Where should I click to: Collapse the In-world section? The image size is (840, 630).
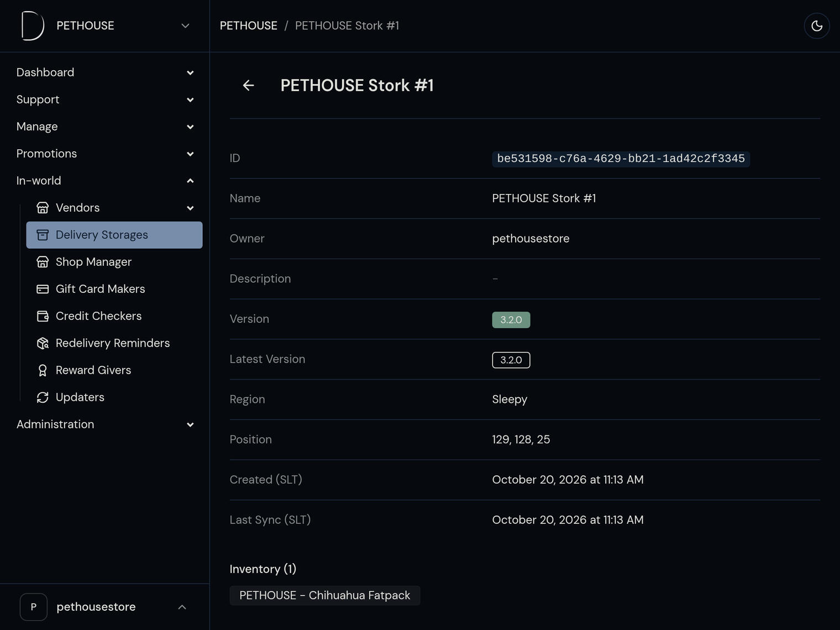point(105,181)
